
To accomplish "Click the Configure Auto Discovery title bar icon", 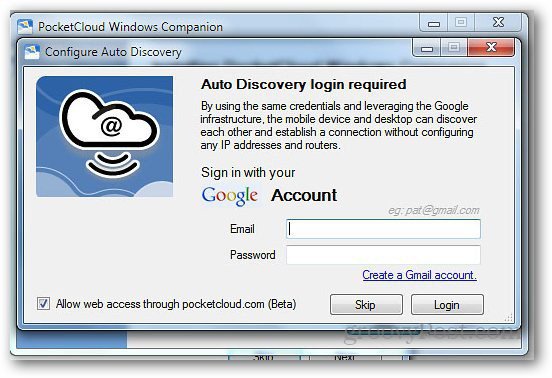I will 32,52.
